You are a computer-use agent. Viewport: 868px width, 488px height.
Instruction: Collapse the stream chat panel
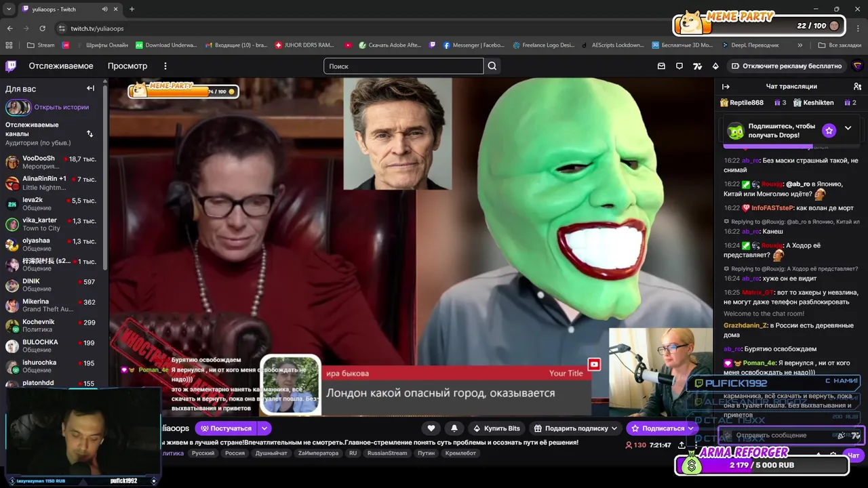coord(726,86)
